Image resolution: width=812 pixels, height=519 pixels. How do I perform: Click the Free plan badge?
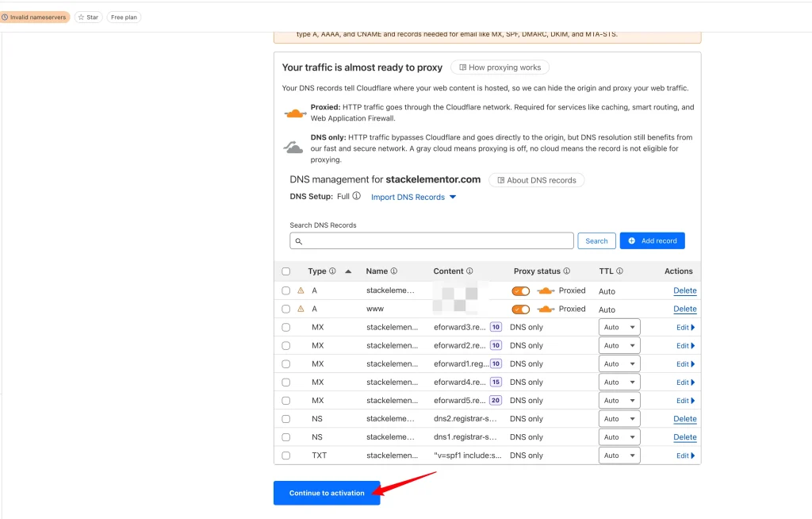coord(124,17)
